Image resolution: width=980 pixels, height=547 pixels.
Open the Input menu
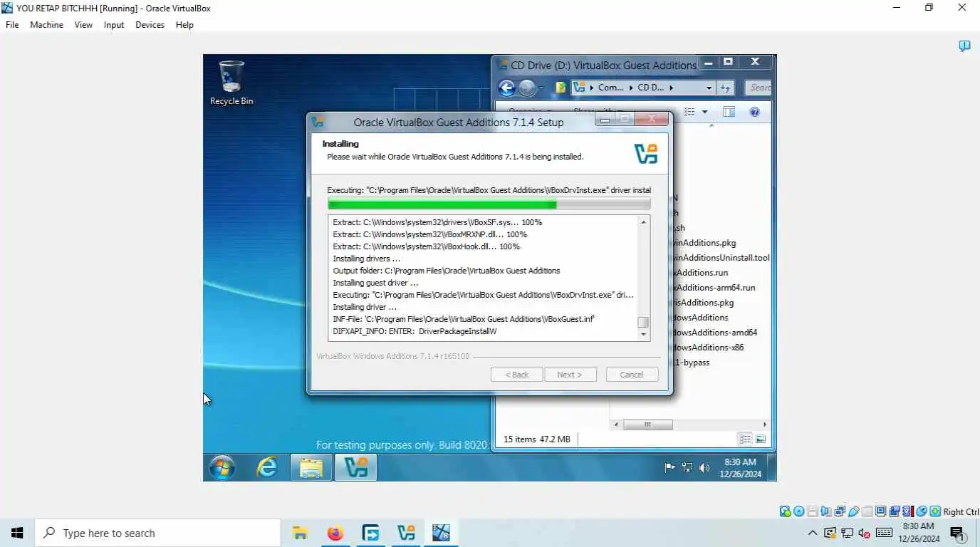coord(114,24)
